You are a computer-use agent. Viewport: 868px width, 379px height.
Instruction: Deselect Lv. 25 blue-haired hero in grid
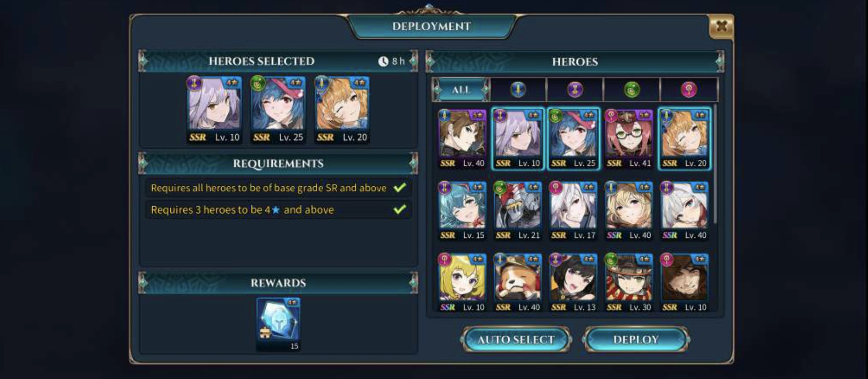[x=573, y=139]
